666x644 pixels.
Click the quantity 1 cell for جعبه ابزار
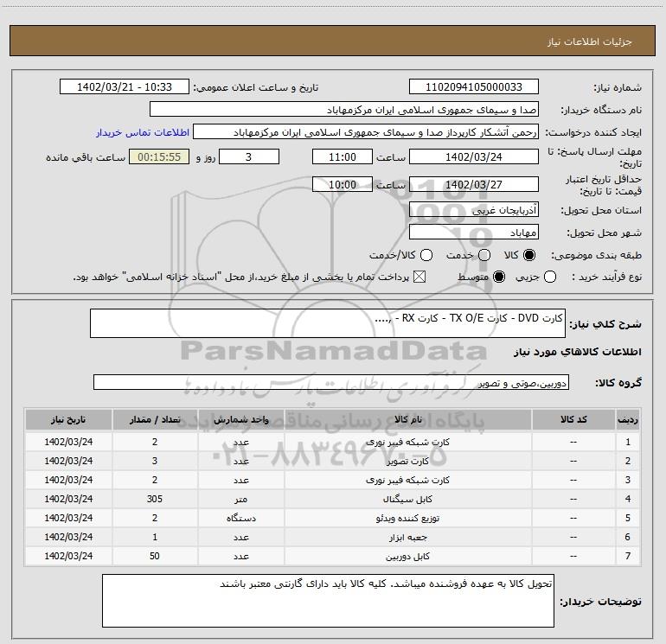click(155, 537)
